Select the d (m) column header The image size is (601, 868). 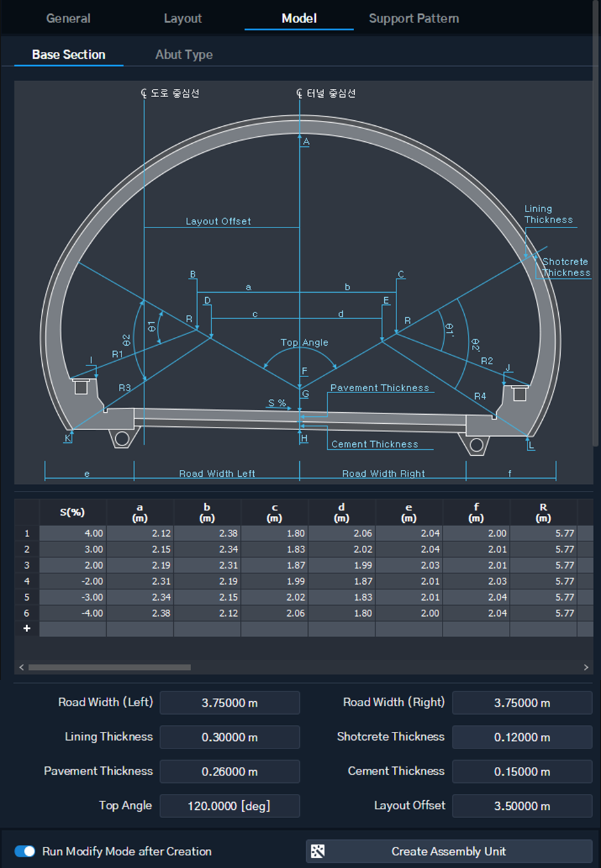341,513
